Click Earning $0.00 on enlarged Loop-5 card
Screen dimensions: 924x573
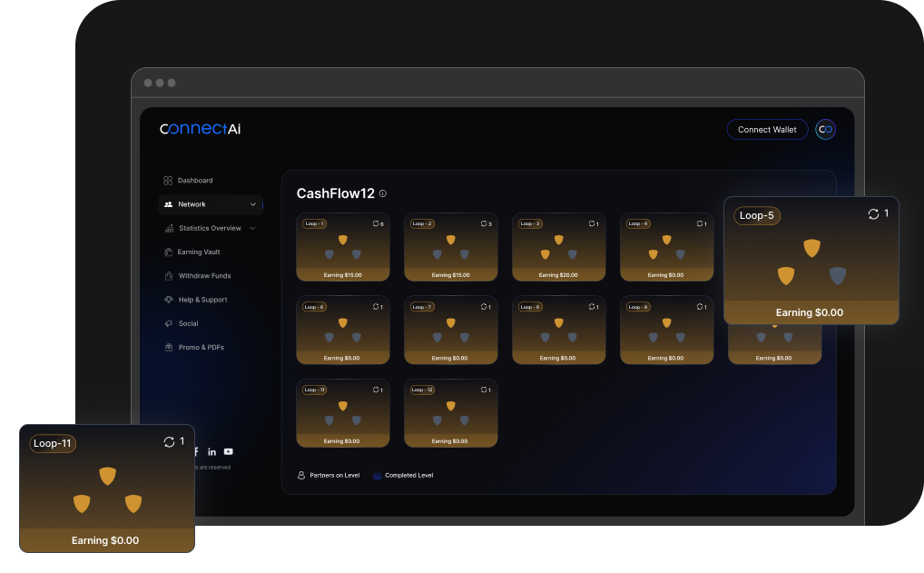[x=809, y=313]
